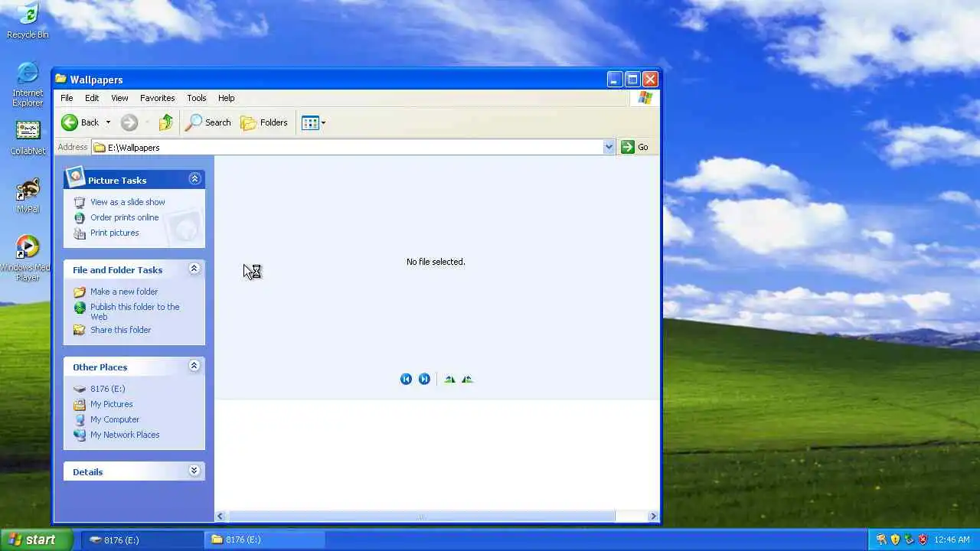Screen dimensions: 980x551
Task: Open the Help menu
Action: pos(226,98)
